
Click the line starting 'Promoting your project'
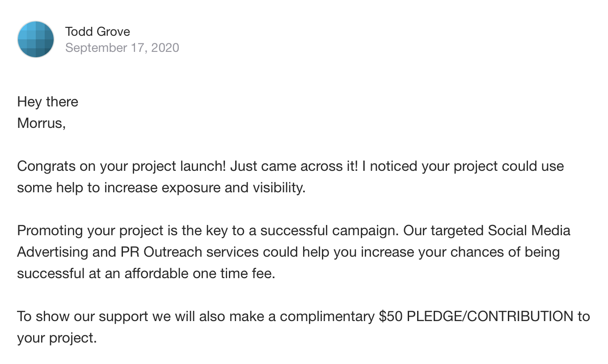click(294, 230)
